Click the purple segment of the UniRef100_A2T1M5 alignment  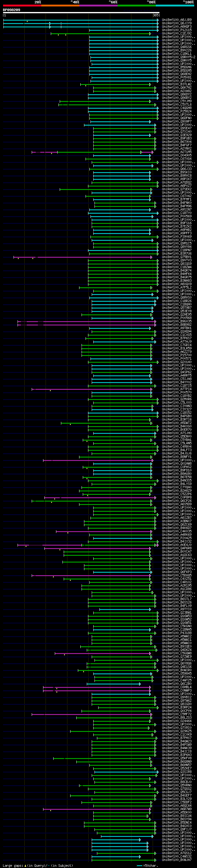pyautogui.click(x=44, y=152)
